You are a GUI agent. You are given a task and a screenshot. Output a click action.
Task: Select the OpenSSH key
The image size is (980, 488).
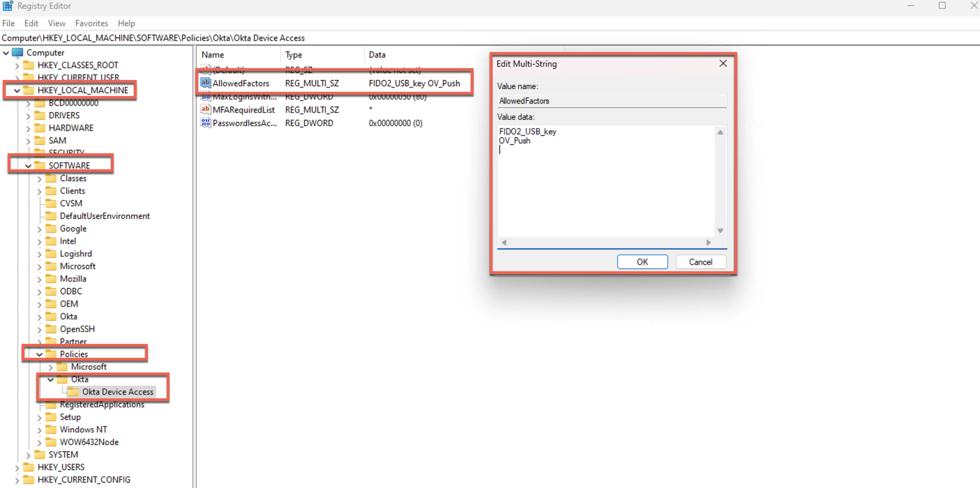(77, 329)
